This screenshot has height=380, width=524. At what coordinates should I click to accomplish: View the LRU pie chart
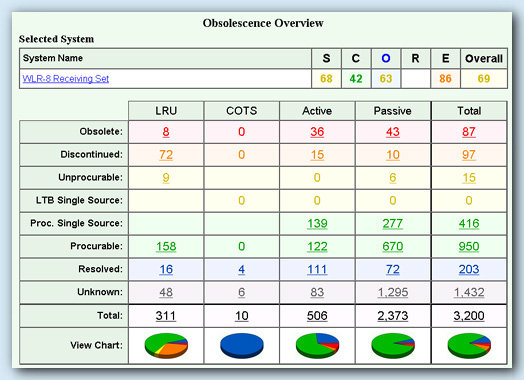tap(166, 346)
